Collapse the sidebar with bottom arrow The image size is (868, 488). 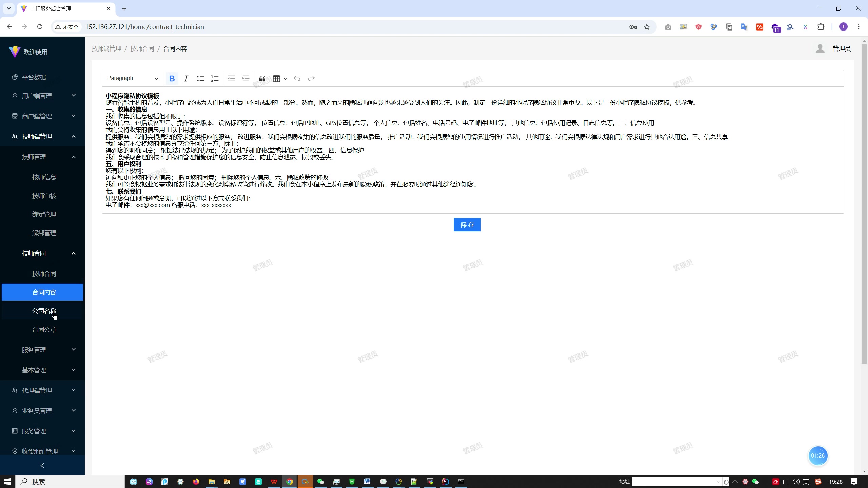tap(42, 465)
